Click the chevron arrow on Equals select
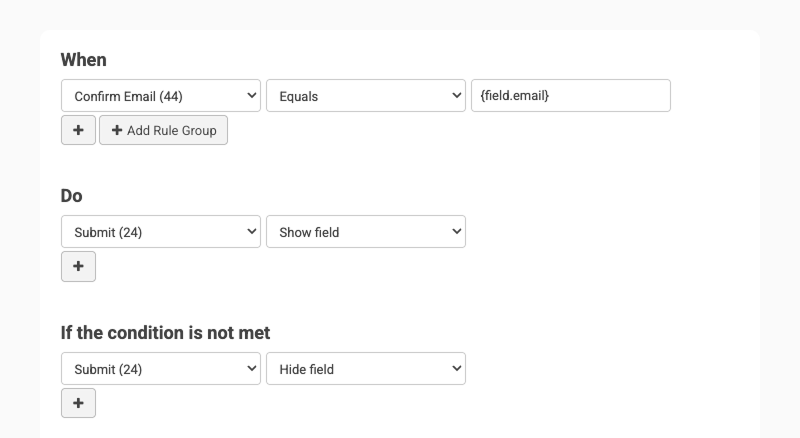Viewport: 800px width, 438px height. [456, 96]
